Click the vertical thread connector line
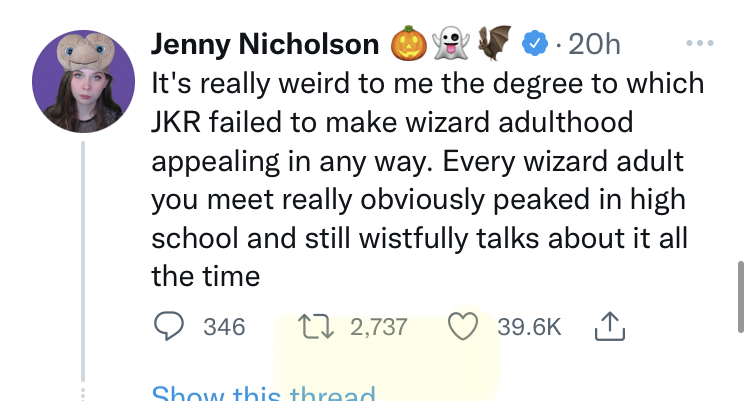The image size is (750, 401). tap(83, 261)
